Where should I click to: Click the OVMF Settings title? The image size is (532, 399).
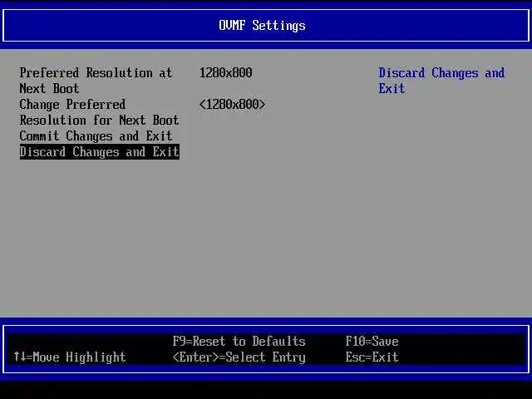[x=262, y=26]
